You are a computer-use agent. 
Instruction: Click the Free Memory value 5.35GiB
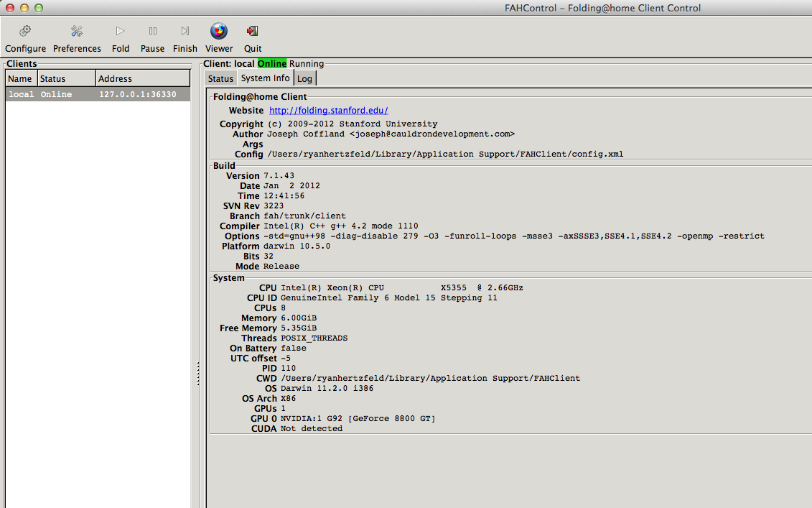pyautogui.click(x=299, y=328)
